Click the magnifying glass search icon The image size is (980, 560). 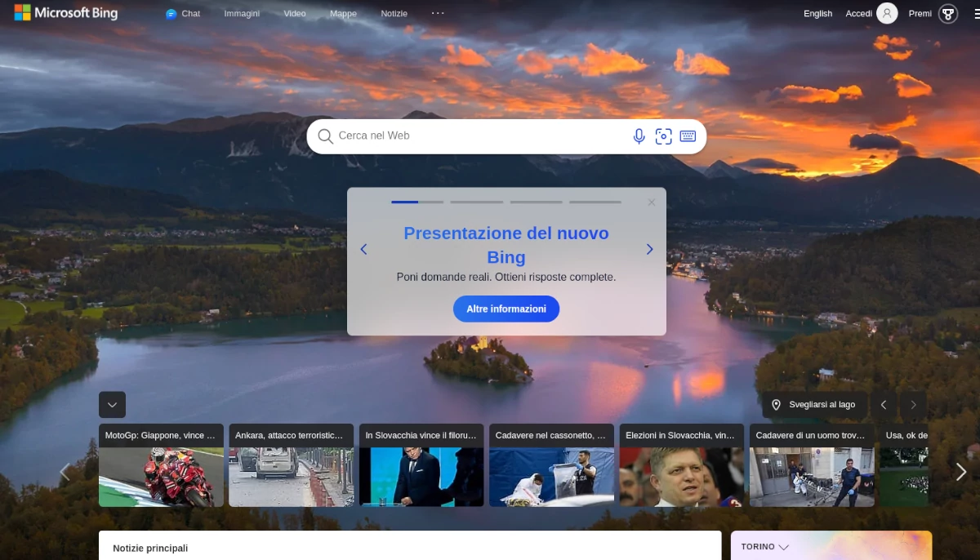325,136
